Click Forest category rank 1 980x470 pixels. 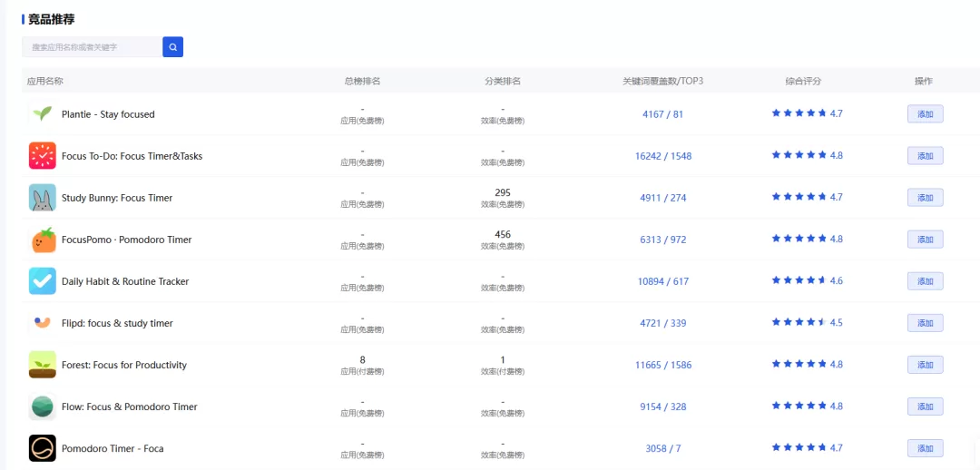point(503,359)
